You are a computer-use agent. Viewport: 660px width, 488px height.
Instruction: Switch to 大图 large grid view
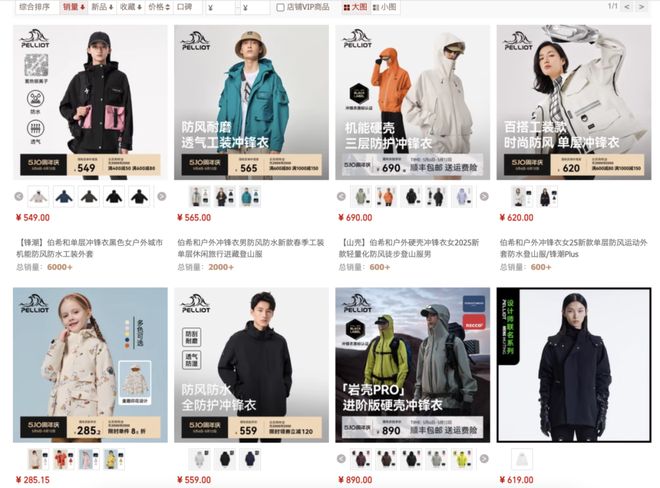tap(355, 7)
